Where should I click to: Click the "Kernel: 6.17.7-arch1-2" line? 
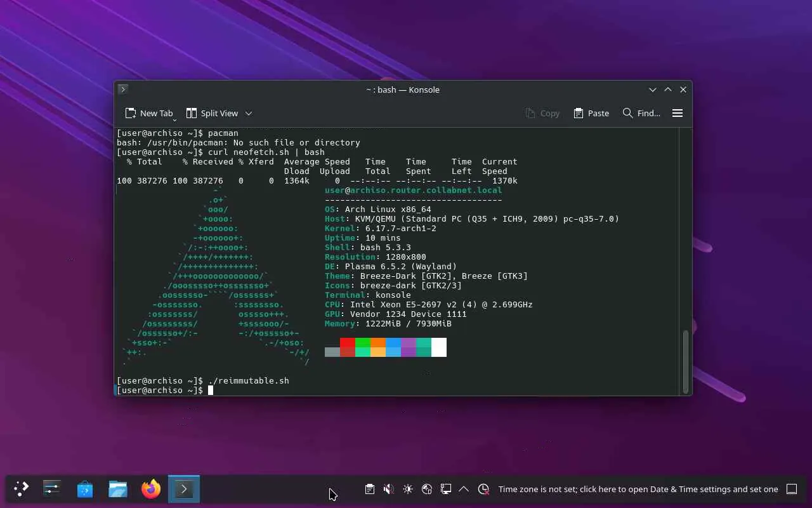click(x=381, y=228)
